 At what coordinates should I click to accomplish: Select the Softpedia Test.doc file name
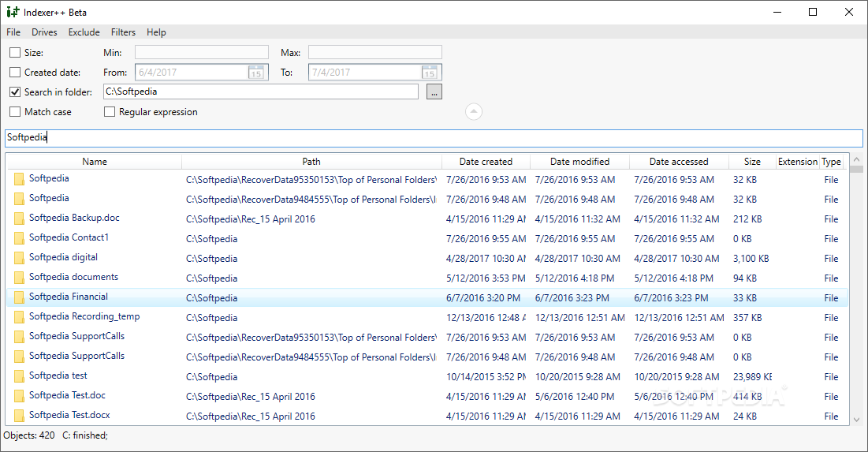[x=67, y=395]
